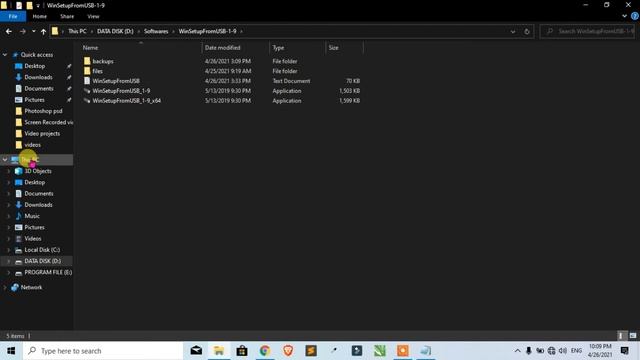640x360 pixels.
Task: Open the videos folder in Quick access
Action: [x=32, y=145]
